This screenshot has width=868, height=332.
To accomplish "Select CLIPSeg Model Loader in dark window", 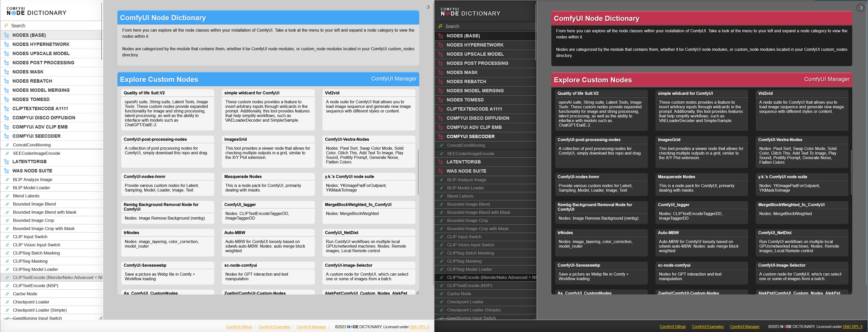I will pyautogui.click(x=485, y=269).
